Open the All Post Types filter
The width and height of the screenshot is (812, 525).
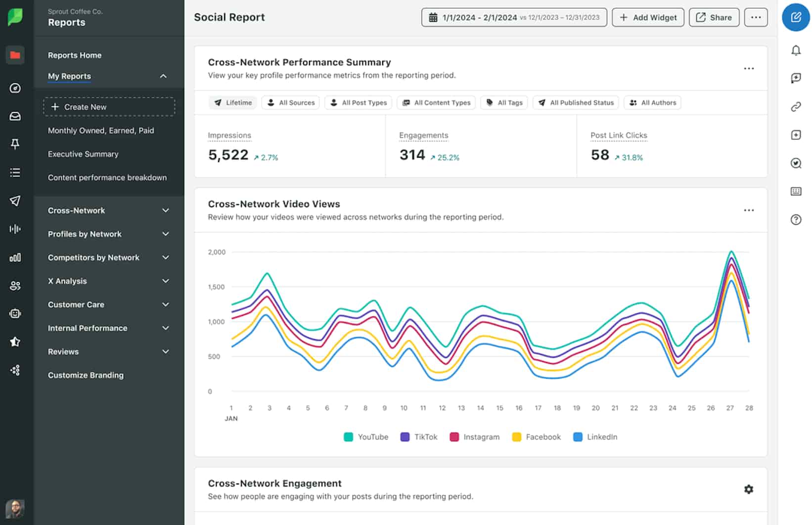[358, 102]
